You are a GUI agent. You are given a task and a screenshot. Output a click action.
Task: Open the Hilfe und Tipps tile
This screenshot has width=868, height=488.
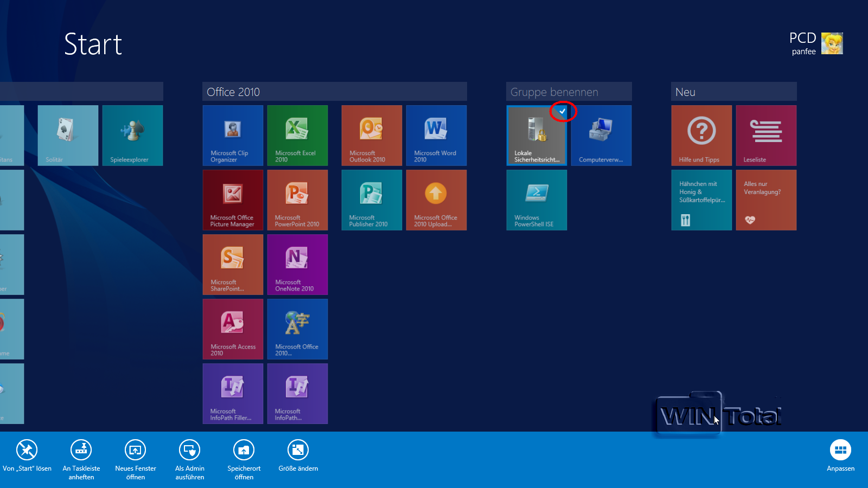[701, 136]
